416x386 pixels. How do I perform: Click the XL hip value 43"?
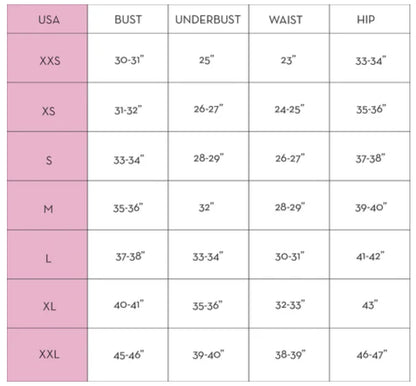point(370,305)
